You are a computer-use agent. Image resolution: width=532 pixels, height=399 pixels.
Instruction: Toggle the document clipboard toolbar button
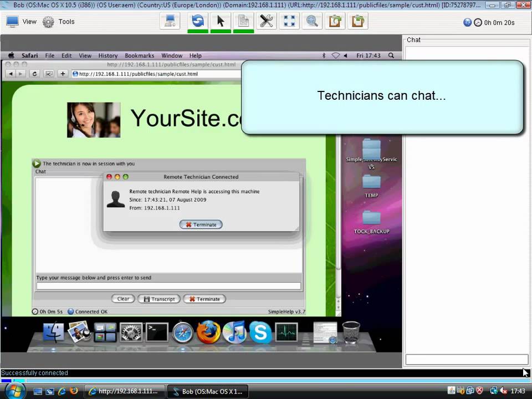243,21
